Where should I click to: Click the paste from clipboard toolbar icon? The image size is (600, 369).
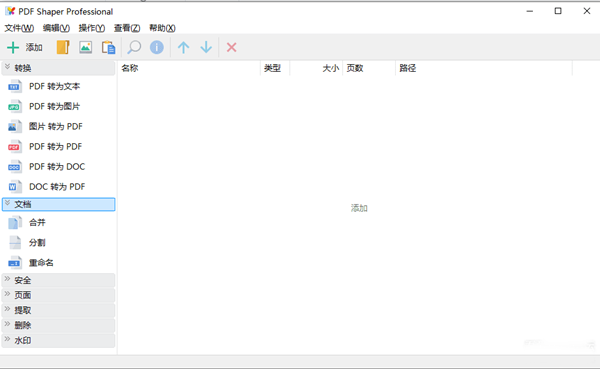pyautogui.click(x=108, y=47)
